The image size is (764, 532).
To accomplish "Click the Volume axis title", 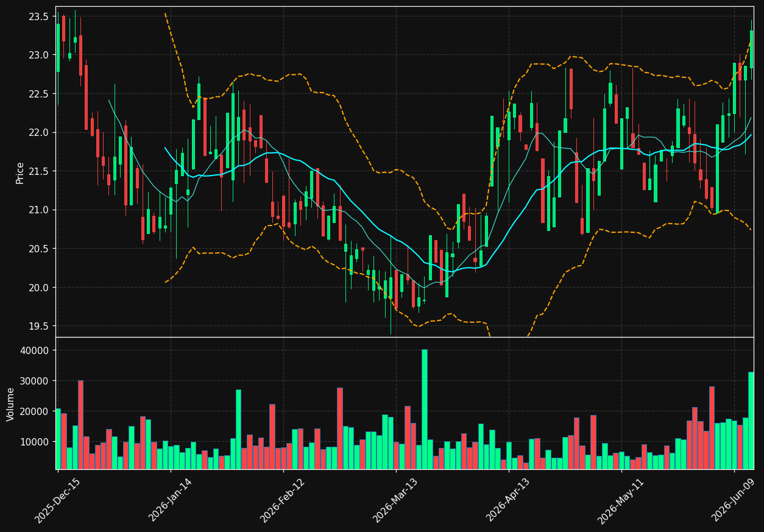I will 10,404.
